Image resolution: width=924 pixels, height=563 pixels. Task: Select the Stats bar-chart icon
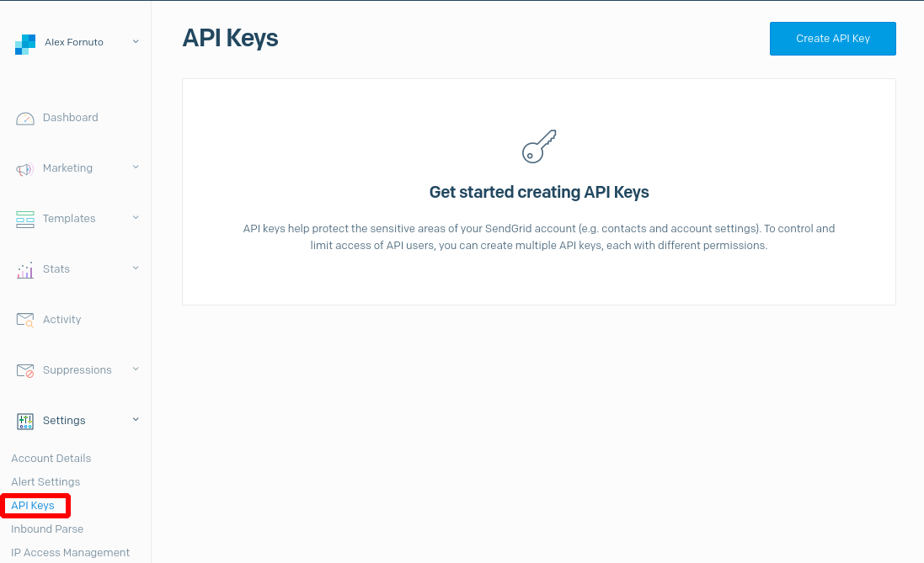pyautogui.click(x=24, y=268)
